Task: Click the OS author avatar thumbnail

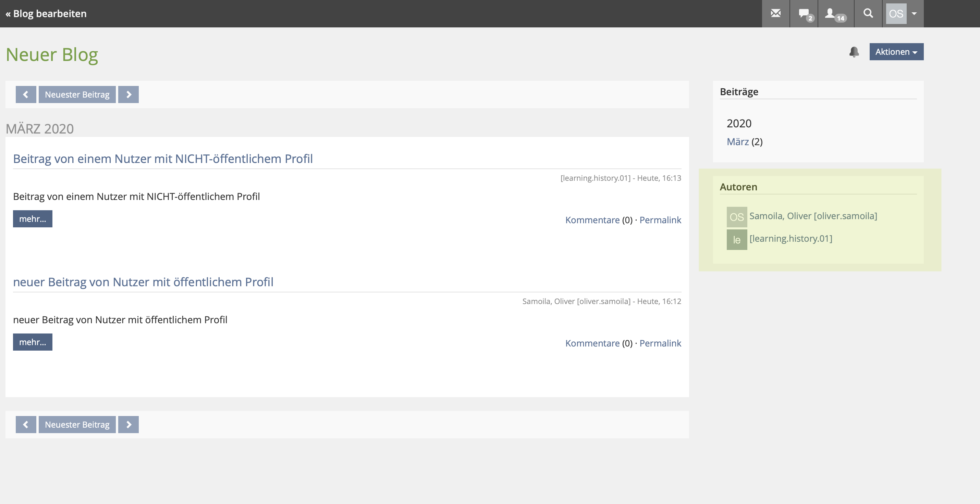Action: point(736,217)
